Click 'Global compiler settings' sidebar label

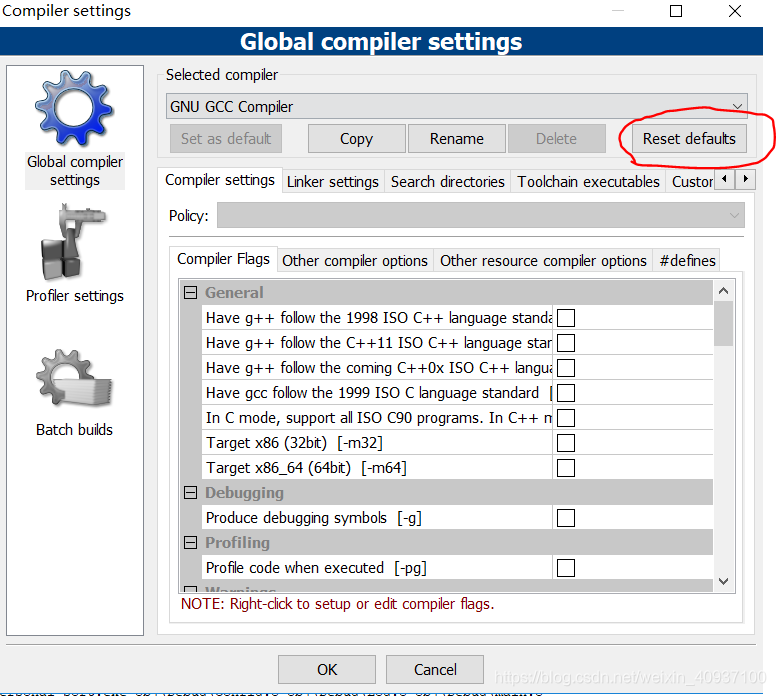point(75,171)
